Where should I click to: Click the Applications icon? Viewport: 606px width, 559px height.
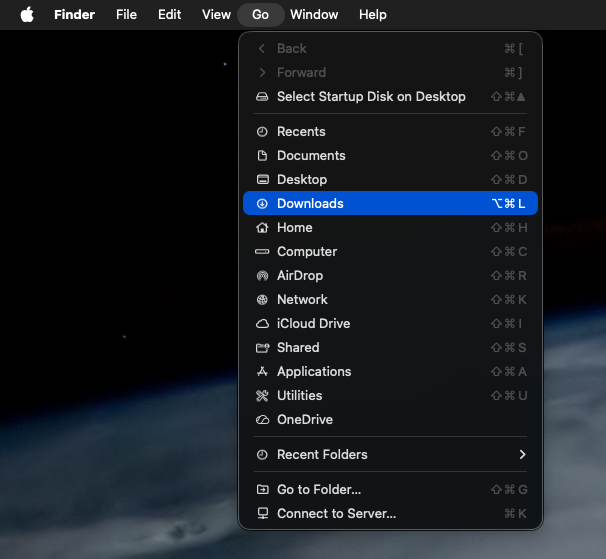[262, 372]
